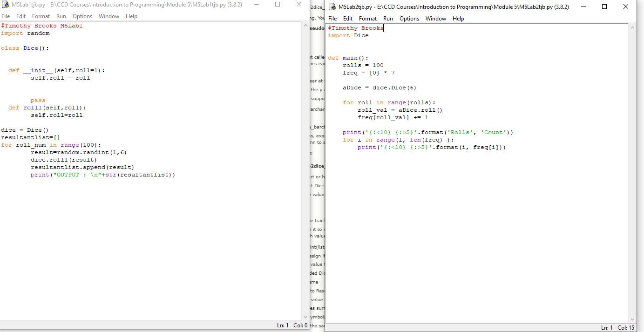This screenshot has width=644, height=332.
Task: Open Edit menu in M5Lab2tjb.py window
Action: pos(348,19)
